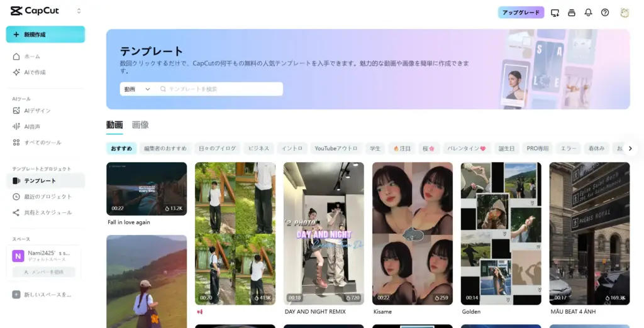644x328 pixels.
Task: Open the user profile avatar
Action: [624, 13]
